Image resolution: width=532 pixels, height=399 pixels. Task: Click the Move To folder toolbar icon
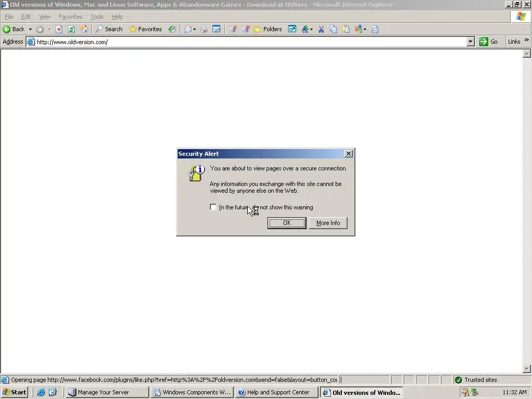click(233, 29)
